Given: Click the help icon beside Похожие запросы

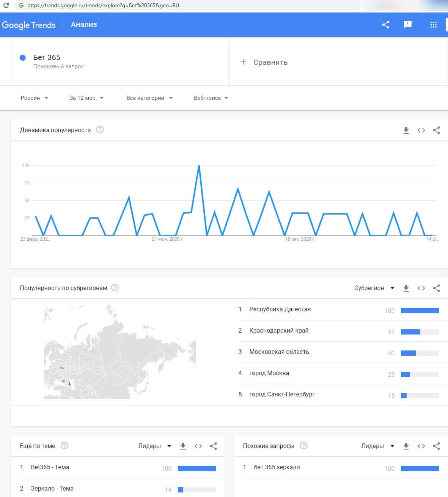Looking at the screenshot, I should 303,446.
